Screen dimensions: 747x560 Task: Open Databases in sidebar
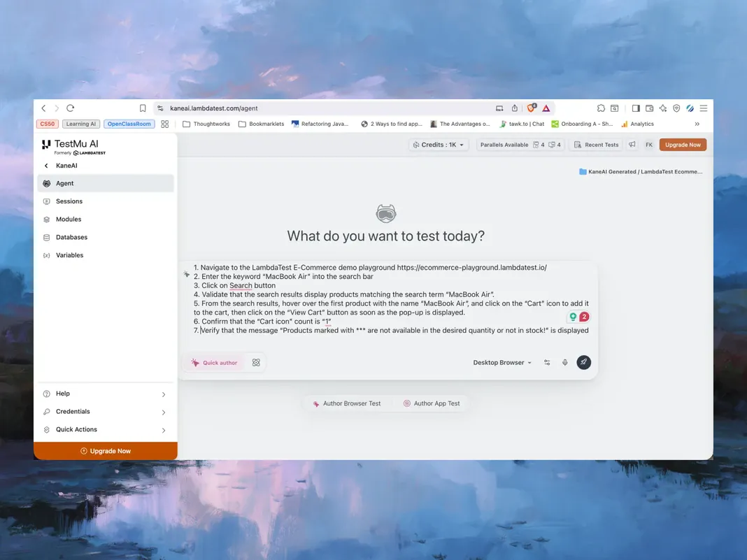pos(106,237)
